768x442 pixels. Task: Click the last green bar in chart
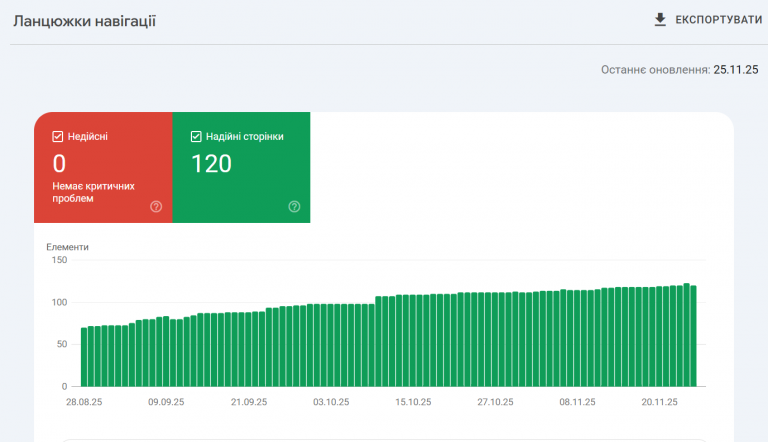693,336
